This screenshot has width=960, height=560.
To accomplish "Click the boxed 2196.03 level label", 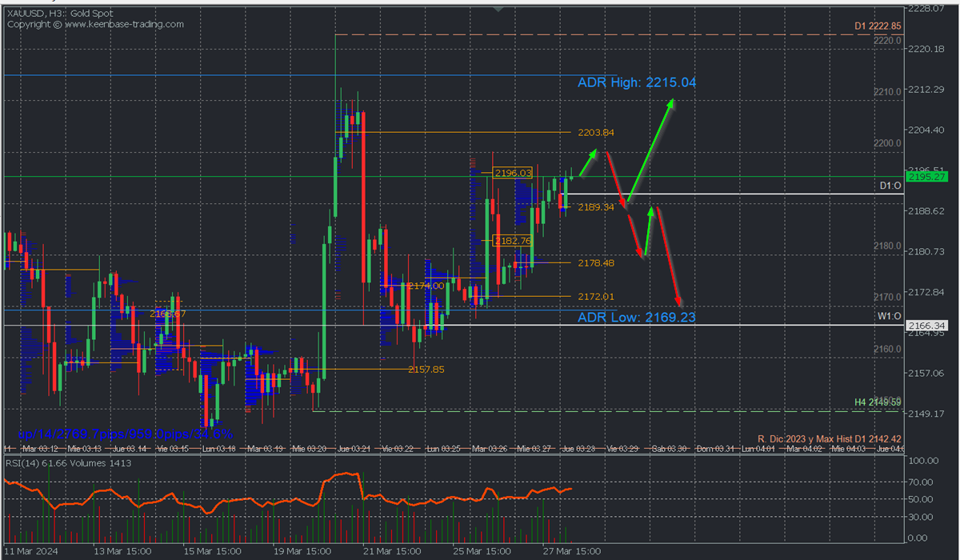I will coord(513,173).
